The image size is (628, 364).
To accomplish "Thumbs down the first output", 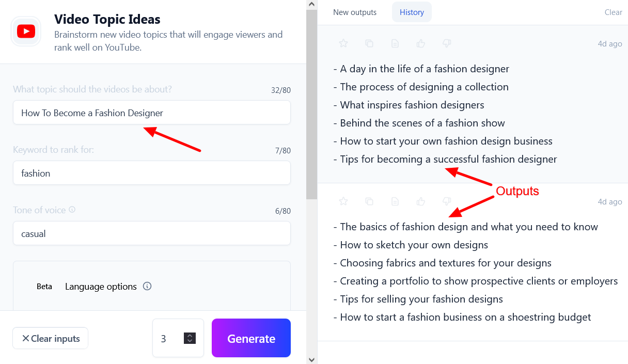I will tap(447, 44).
